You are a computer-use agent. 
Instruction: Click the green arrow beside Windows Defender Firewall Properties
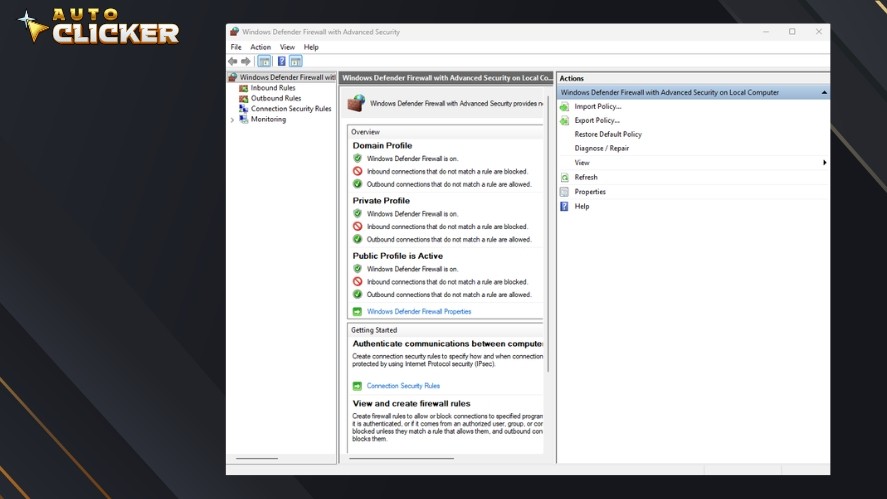click(357, 312)
